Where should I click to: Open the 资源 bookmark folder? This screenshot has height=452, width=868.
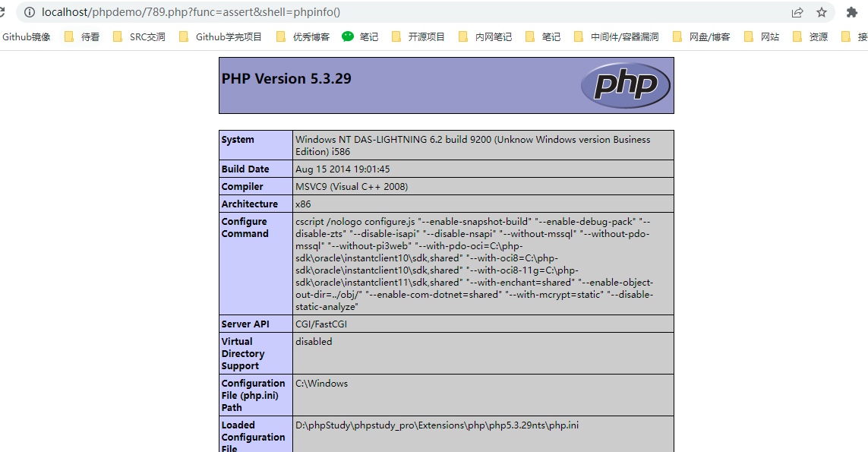(810, 37)
